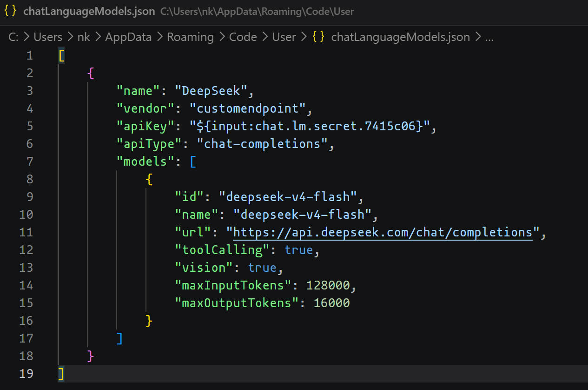Screen dimensions: 588x390
Task: Click the "id" key on line 9
Action: (189, 197)
